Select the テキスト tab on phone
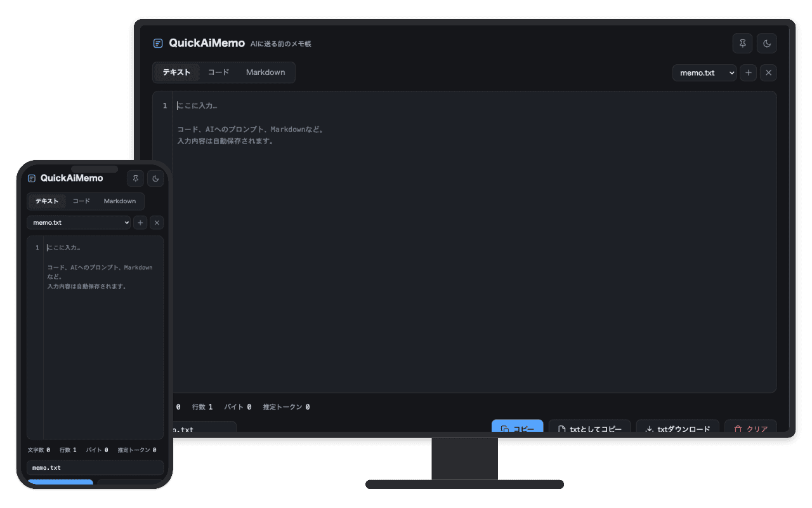Viewport: 812px width, 508px height. coord(47,201)
